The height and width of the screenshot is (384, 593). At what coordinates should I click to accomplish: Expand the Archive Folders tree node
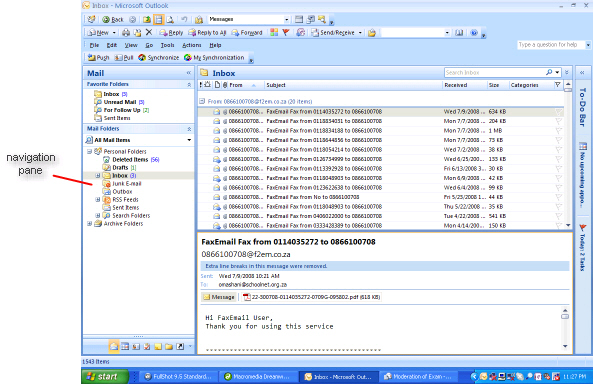[x=90, y=223]
